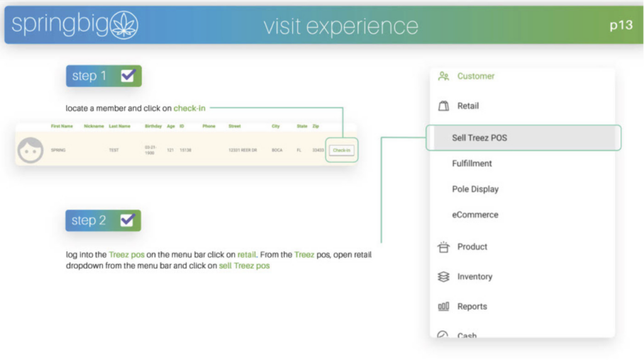Click the street cell 12331 REER DR

click(x=242, y=150)
